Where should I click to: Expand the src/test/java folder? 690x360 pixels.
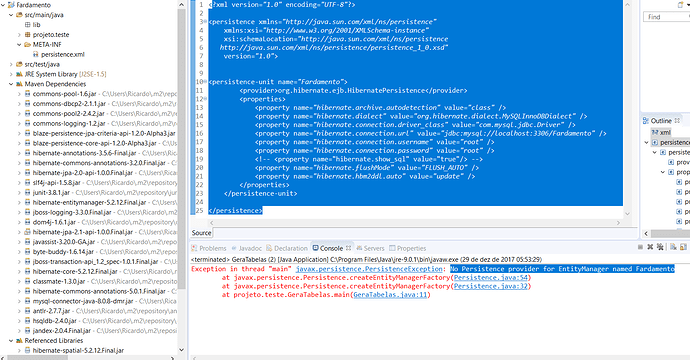11,64
